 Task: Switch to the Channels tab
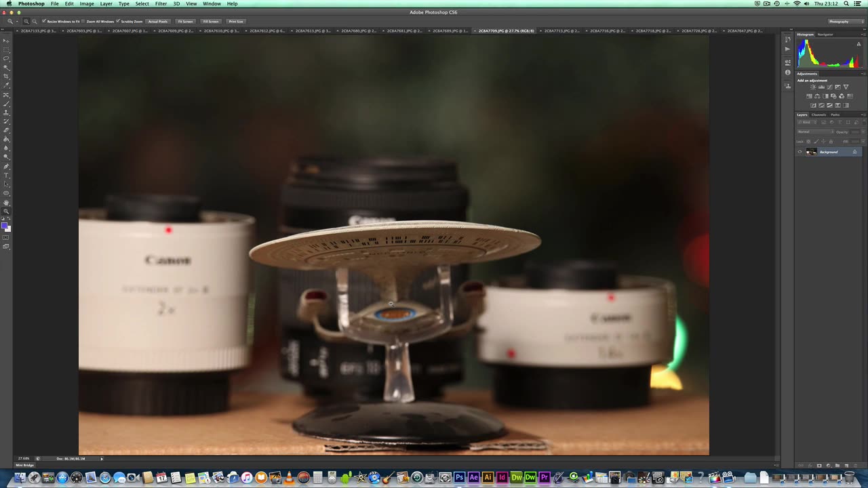818,115
